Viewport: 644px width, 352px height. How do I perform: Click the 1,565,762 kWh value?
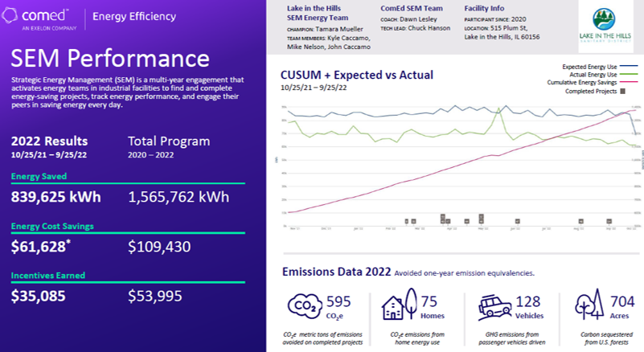tap(178, 197)
